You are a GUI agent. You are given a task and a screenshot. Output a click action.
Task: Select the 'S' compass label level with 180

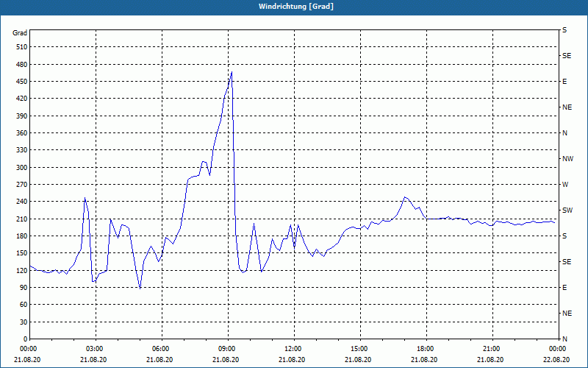564,236
